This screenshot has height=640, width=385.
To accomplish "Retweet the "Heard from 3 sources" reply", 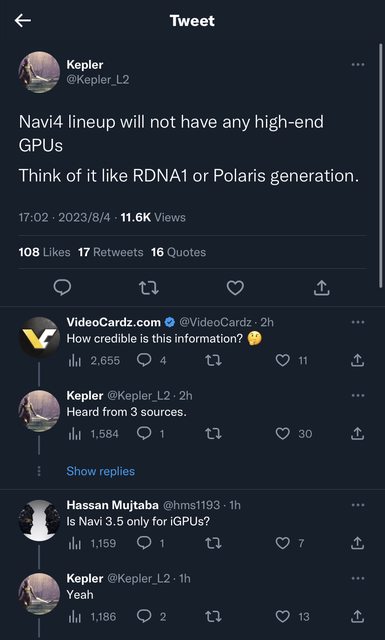I will (x=213, y=433).
